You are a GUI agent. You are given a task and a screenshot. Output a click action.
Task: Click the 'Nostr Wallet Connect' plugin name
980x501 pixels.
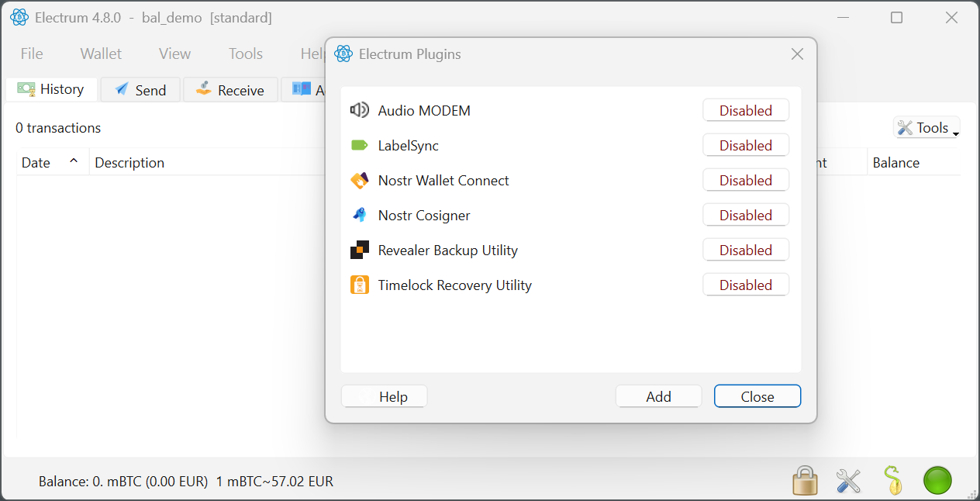click(443, 180)
